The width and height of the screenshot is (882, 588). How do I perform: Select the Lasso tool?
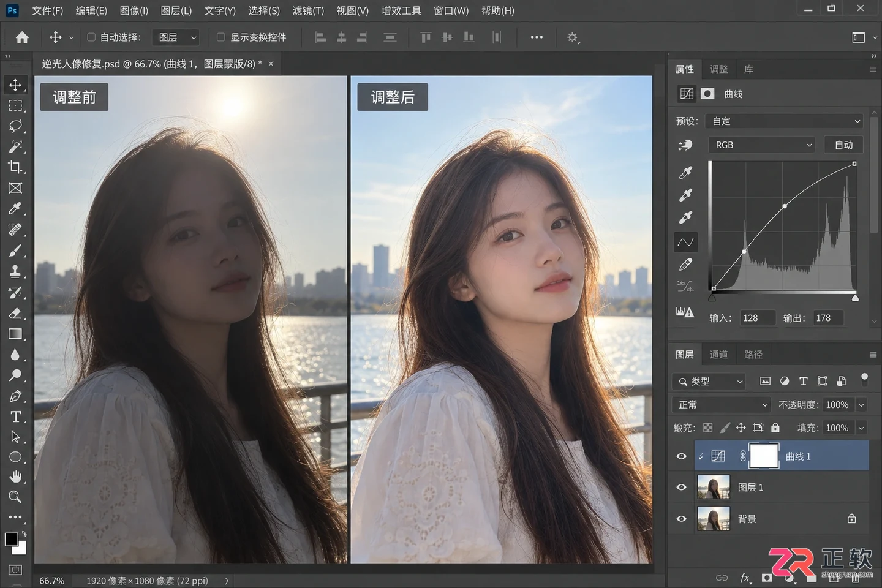tap(15, 126)
